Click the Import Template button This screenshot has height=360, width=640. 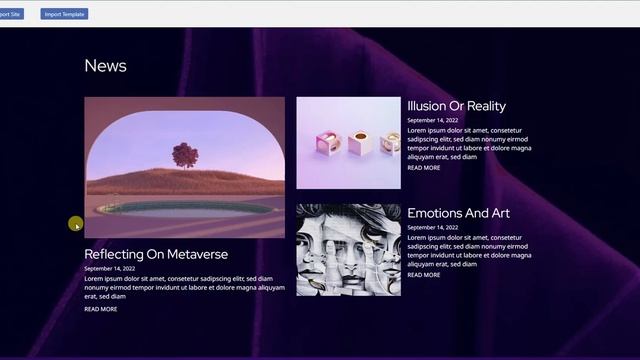[64, 14]
